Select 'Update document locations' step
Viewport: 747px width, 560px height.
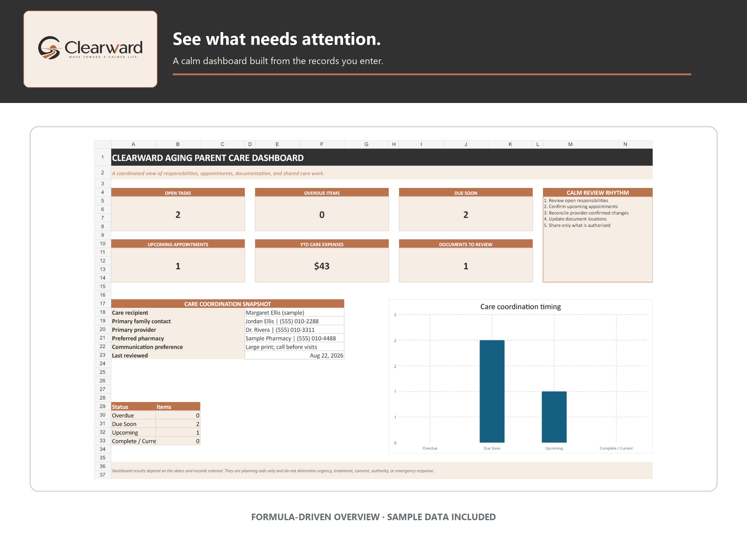575,219
